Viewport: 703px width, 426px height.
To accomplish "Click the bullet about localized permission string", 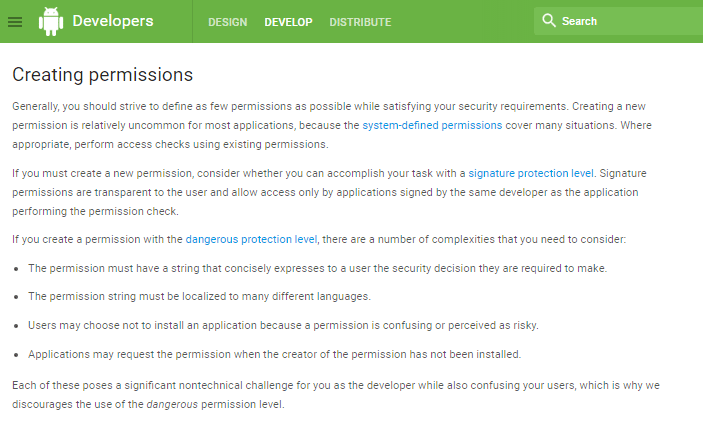I will point(200,296).
